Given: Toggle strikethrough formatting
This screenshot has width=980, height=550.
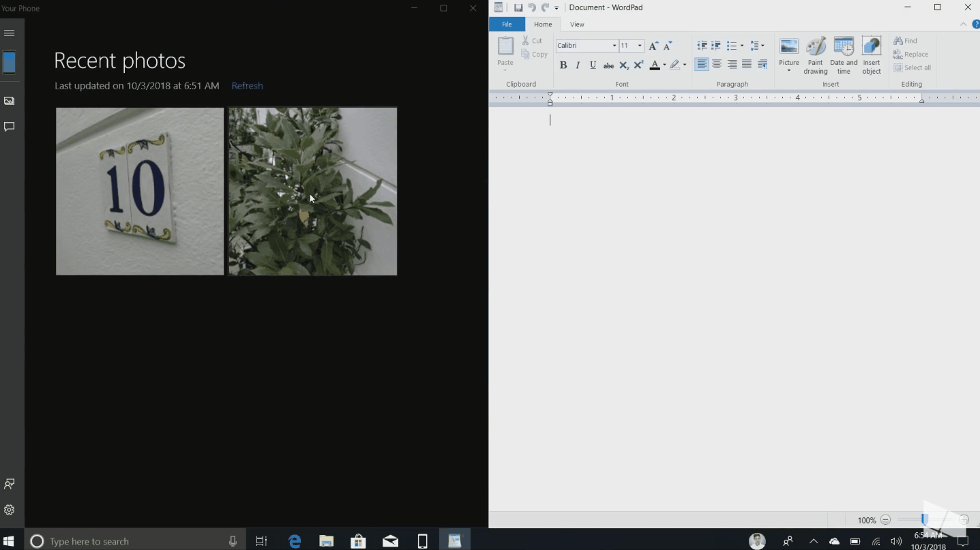Looking at the screenshot, I should coord(608,65).
